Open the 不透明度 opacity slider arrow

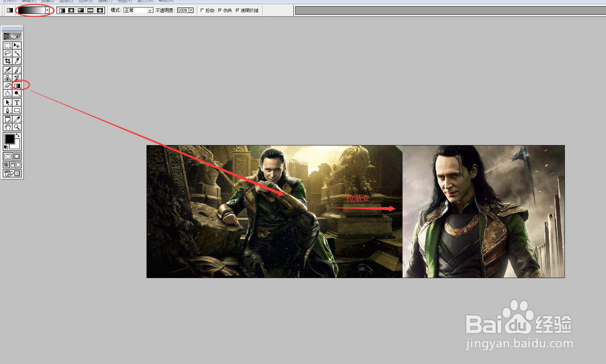pyautogui.click(x=191, y=10)
